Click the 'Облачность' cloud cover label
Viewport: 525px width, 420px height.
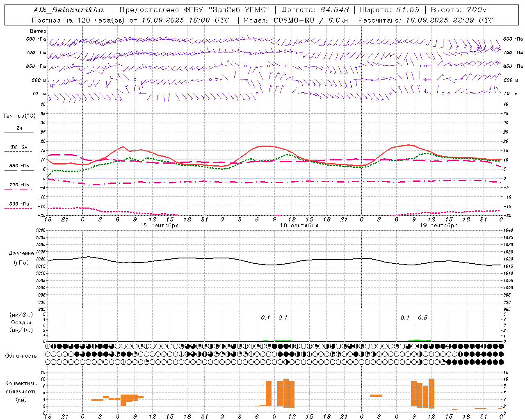pyautogui.click(x=21, y=356)
